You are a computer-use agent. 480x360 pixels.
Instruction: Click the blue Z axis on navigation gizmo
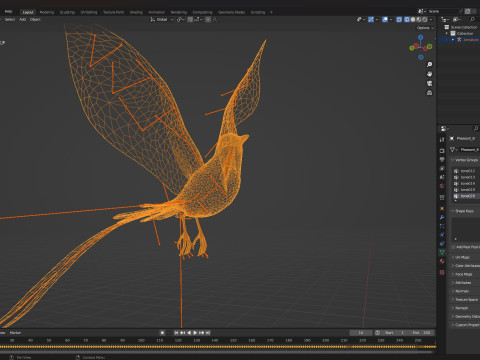pyautogui.click(x=421, y=37)
